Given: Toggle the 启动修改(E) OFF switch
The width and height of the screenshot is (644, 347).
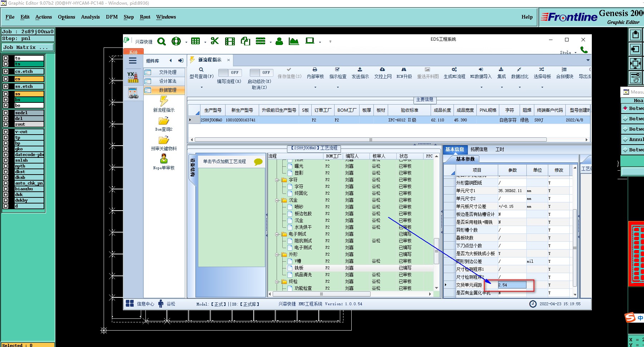Looking at the screenshot, I should [261, 72].
